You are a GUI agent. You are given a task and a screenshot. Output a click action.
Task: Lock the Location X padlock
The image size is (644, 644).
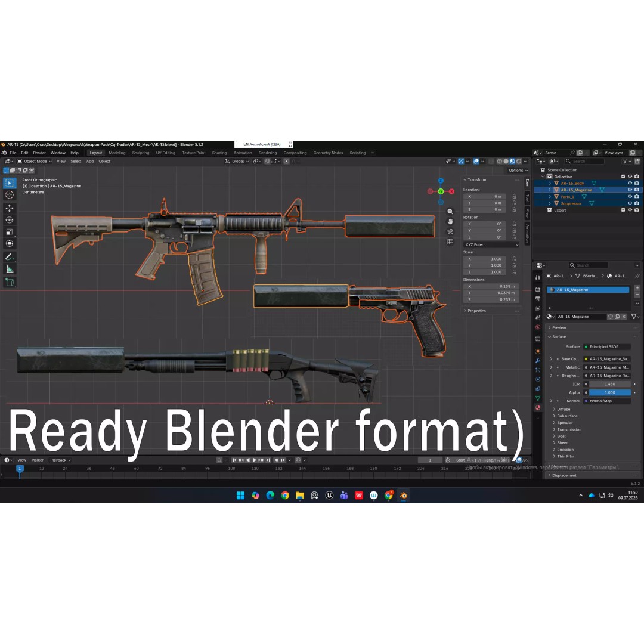[x=514, y=197]
